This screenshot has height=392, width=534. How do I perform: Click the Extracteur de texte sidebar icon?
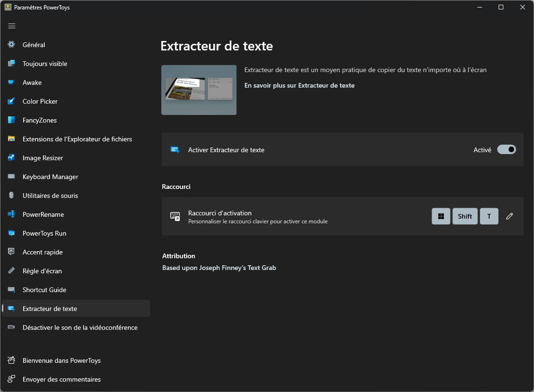[x=11, y=308]
